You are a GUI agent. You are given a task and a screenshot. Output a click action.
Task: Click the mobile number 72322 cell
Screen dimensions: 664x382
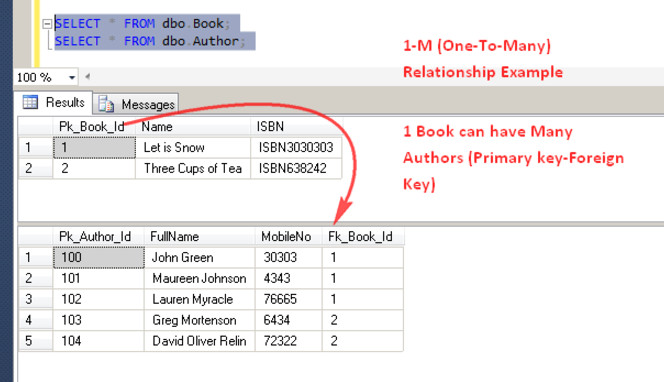(288, 341)
